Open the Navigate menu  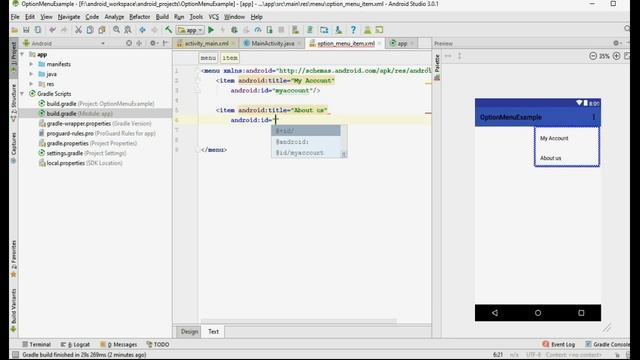pos(69,17)
